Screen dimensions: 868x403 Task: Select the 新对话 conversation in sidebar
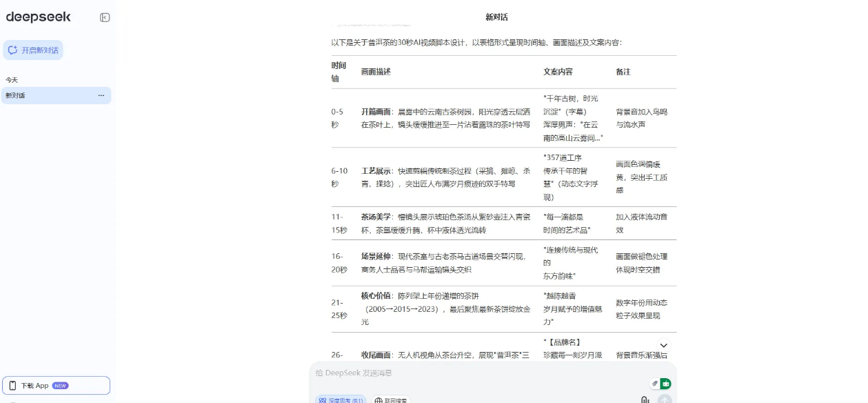coord(56,95)
